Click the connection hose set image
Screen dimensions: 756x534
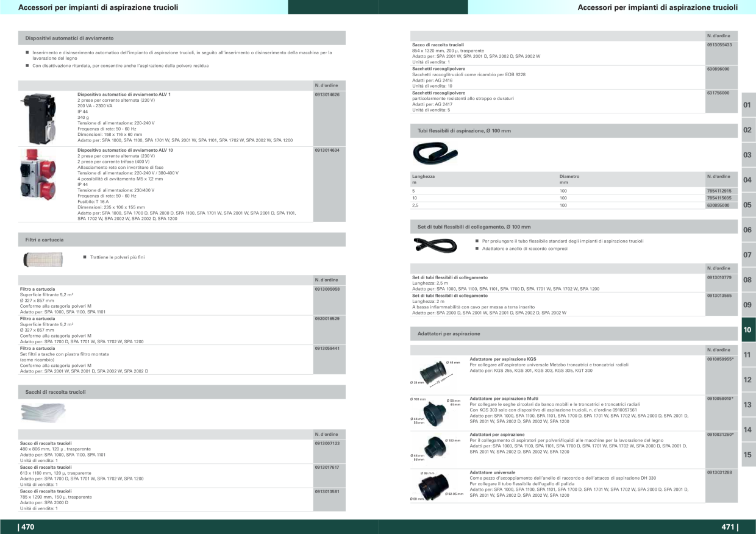[x=435, y=245]
